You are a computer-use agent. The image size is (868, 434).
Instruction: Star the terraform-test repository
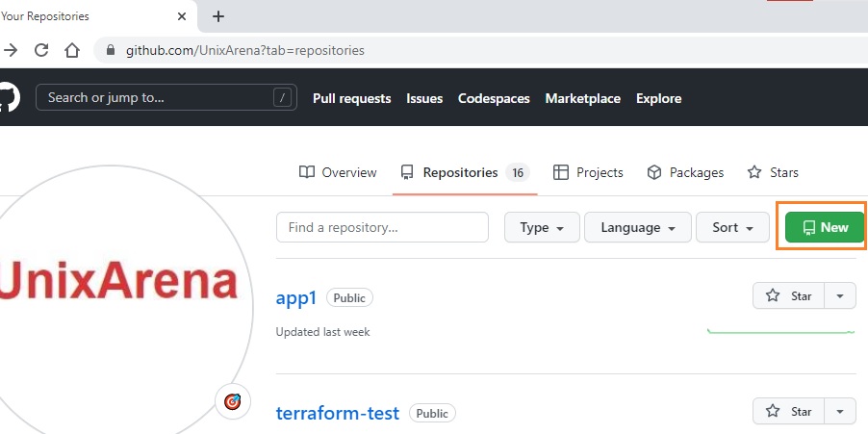coord(789,411)
